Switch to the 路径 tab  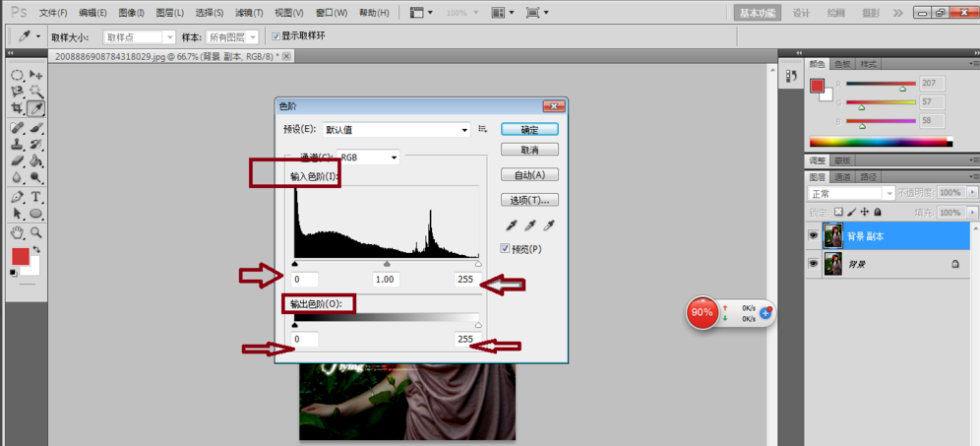pyautogui.click(x=868, y=177)
